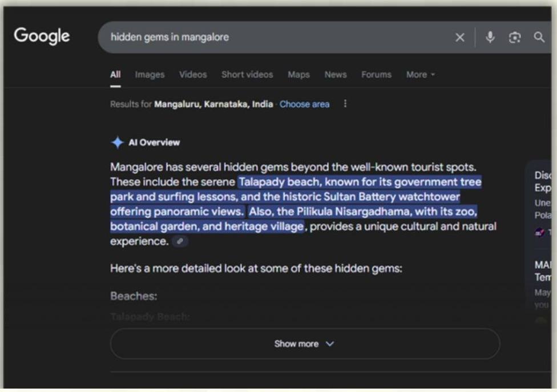Go to News tab
The width and height of the screenshot is (557, 392).
(336, 75)
